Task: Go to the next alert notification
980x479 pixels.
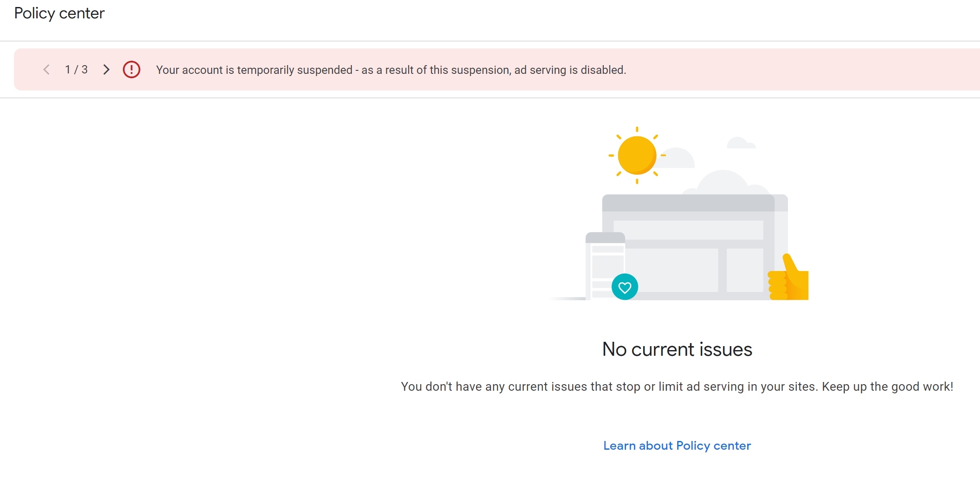Action: (x=106, y=69)
